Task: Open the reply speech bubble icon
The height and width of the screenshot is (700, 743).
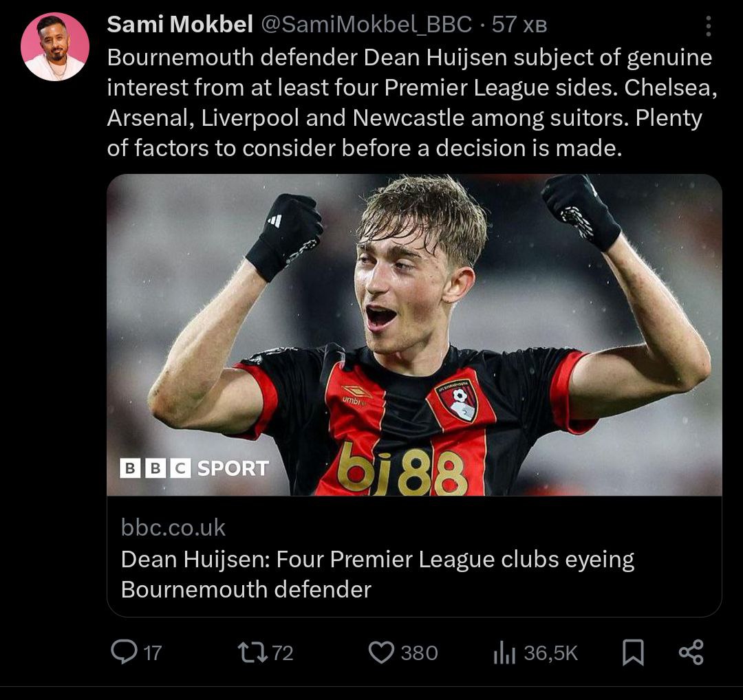Action: (124, 652)
